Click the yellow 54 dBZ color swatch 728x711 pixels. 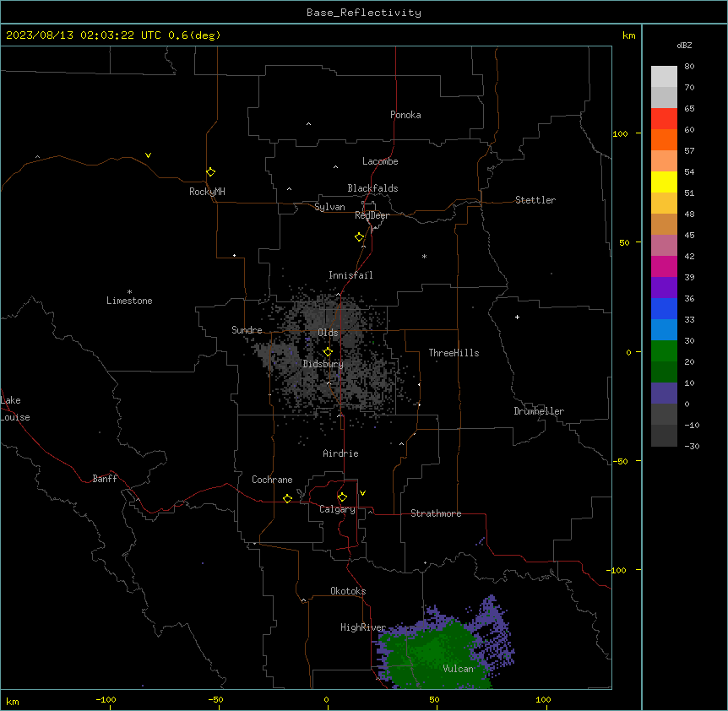pyautogui.click(x=664, y=182)
